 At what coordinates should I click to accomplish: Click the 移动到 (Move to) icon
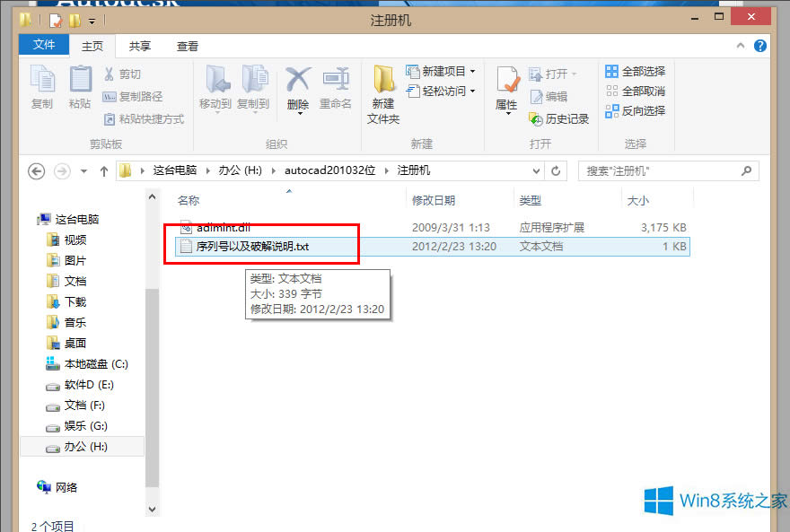click(x=215, y=85)
